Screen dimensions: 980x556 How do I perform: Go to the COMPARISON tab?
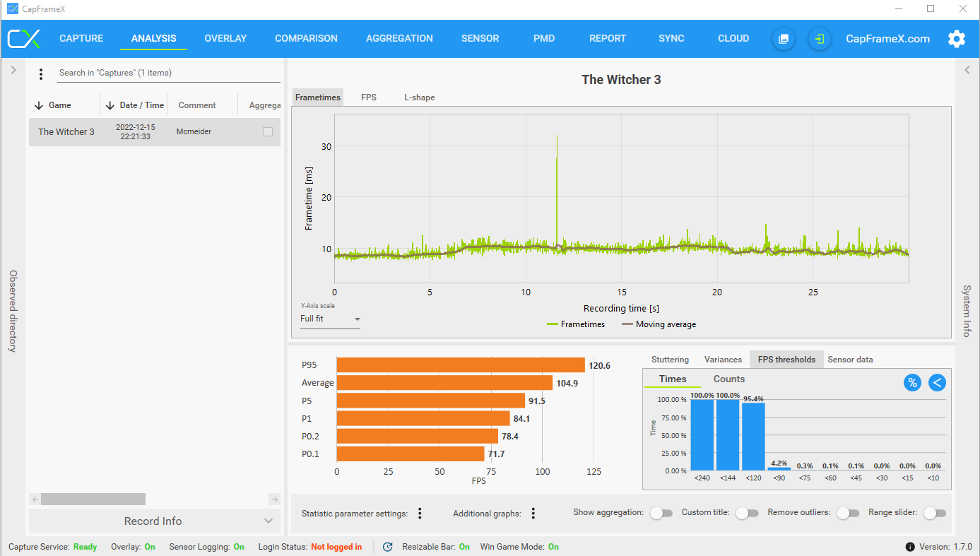tap(306, 39)
